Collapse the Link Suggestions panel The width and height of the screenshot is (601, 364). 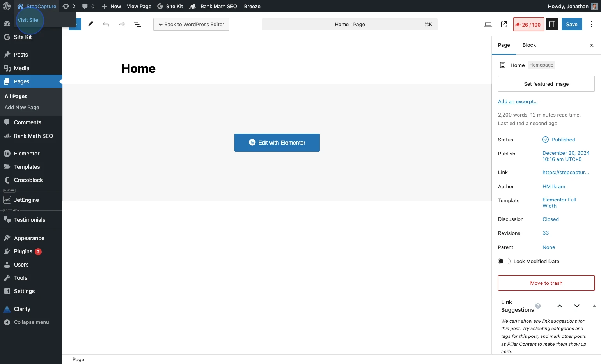click(x=594, y=306)
